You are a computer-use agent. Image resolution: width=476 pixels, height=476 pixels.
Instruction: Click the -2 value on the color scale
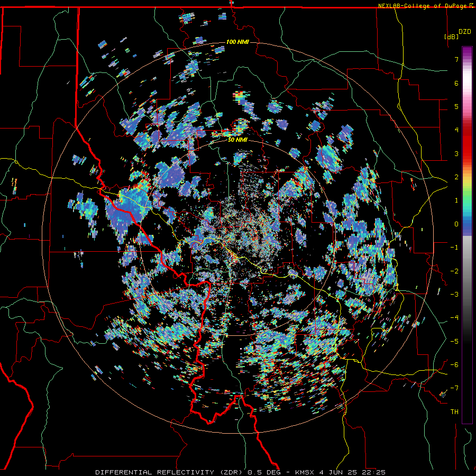454,271
